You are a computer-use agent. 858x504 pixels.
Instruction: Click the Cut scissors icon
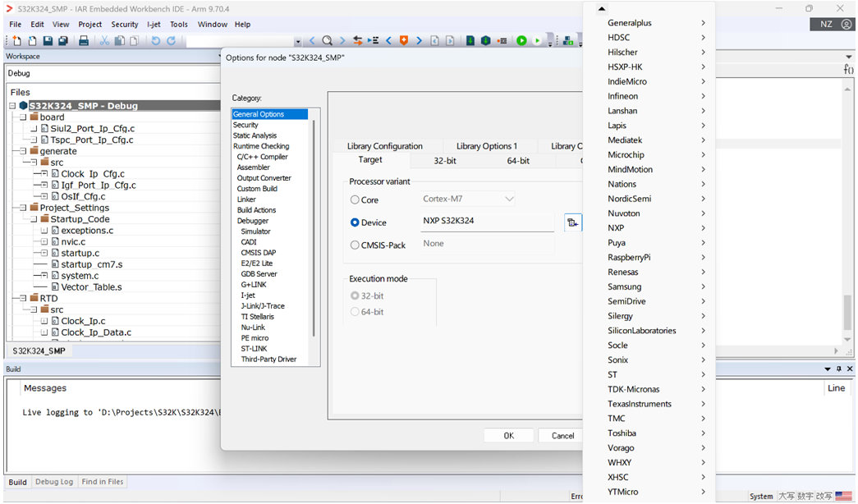coord(104,40)
